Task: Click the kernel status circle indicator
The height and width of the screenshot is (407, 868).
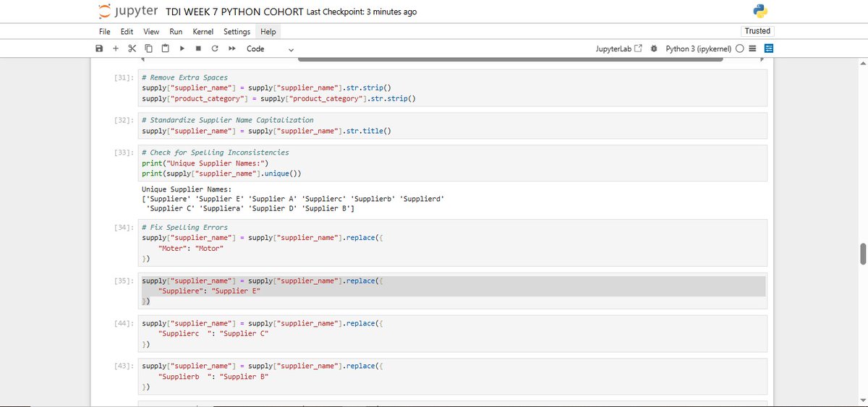Action: coord(740,48)
